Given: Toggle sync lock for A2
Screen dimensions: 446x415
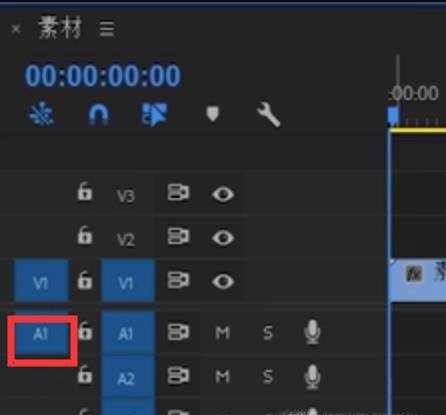Looking at the screenshot, I should [x=178, y=376].
